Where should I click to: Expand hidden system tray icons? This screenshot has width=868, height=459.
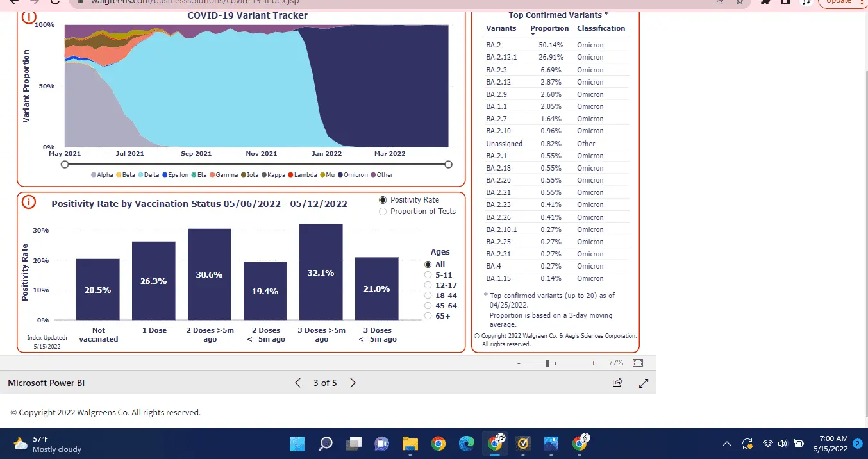tap(727, 444)
